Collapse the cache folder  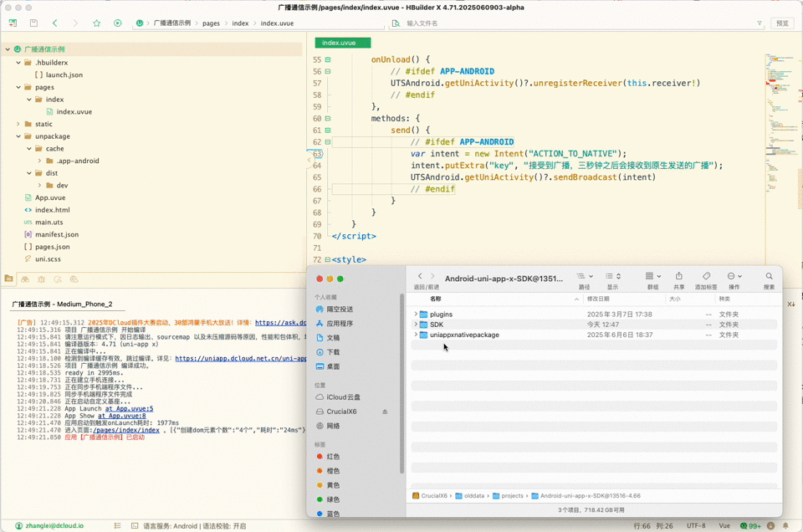[29, 149]
